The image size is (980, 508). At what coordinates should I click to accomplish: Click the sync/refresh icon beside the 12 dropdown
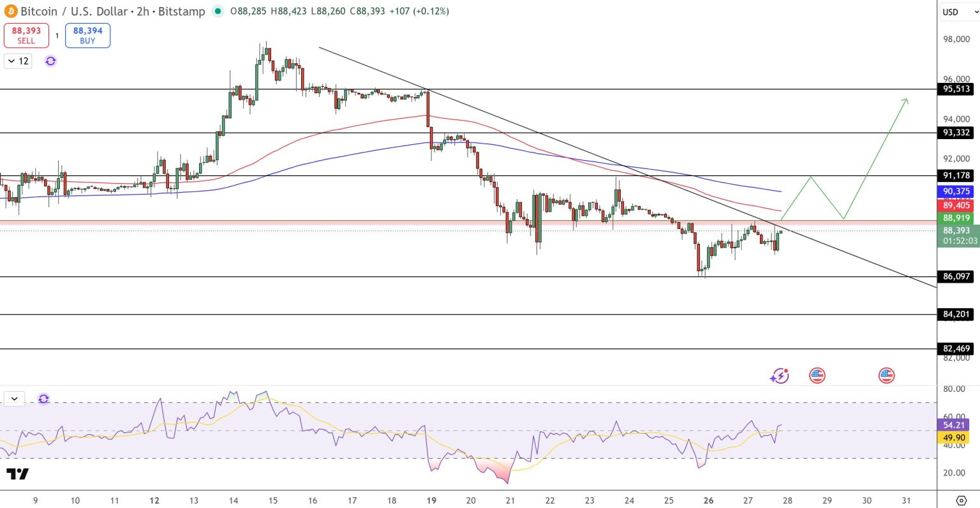(x=50, y=61)
